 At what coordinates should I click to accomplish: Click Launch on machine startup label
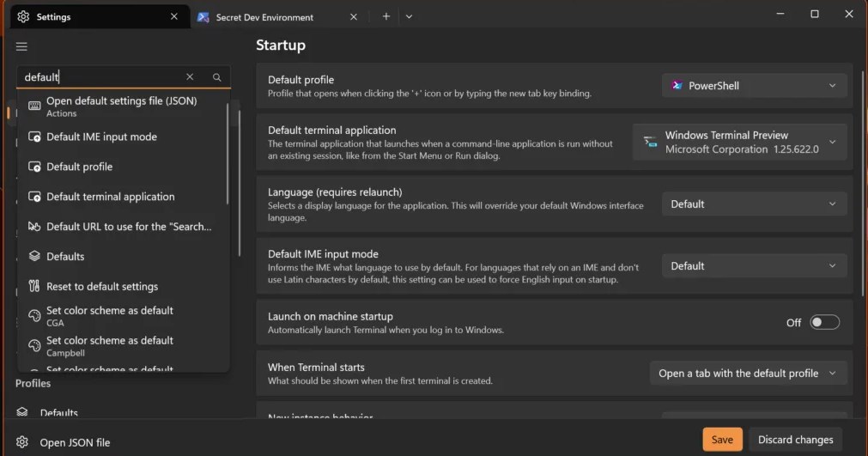click(x=331, y=317)
